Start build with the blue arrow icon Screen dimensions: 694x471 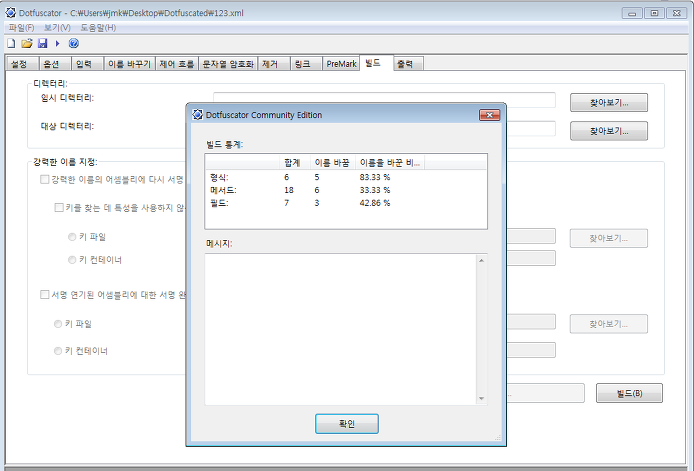click(x=58, y=43)
